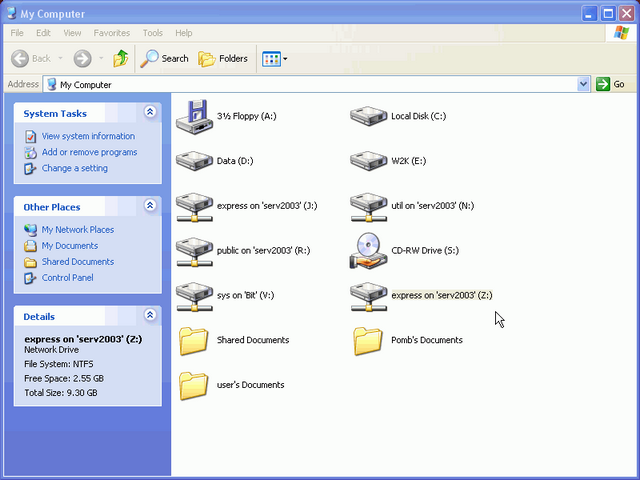Screen dimensions: 640x480
Task: Click the Search toolbar button
Action: (x=165, y=59)
